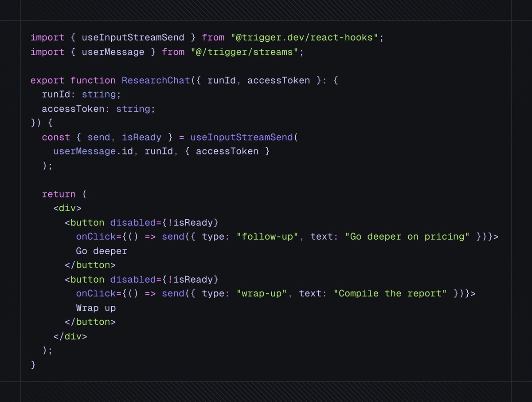
Task: Click the "Wrap up" button label text
Action: tap(96, 307)
